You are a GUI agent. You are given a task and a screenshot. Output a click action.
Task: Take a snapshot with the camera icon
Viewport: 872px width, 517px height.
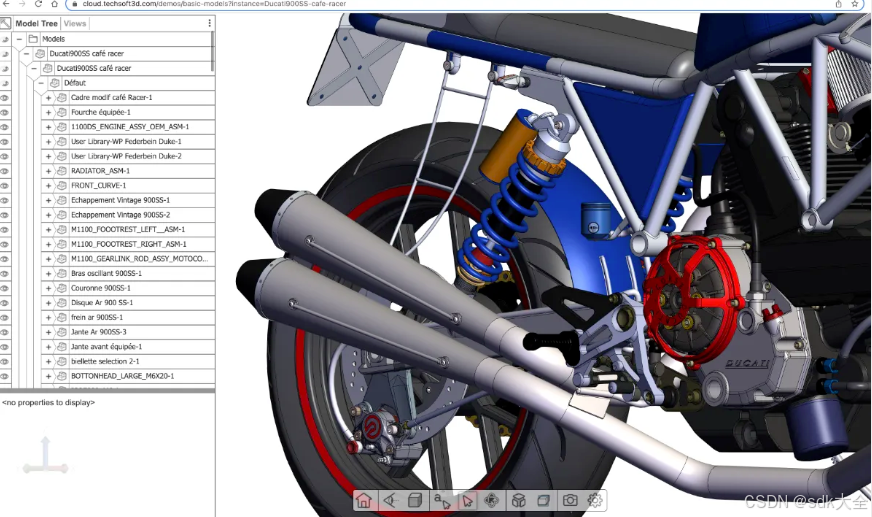[570, 500]
